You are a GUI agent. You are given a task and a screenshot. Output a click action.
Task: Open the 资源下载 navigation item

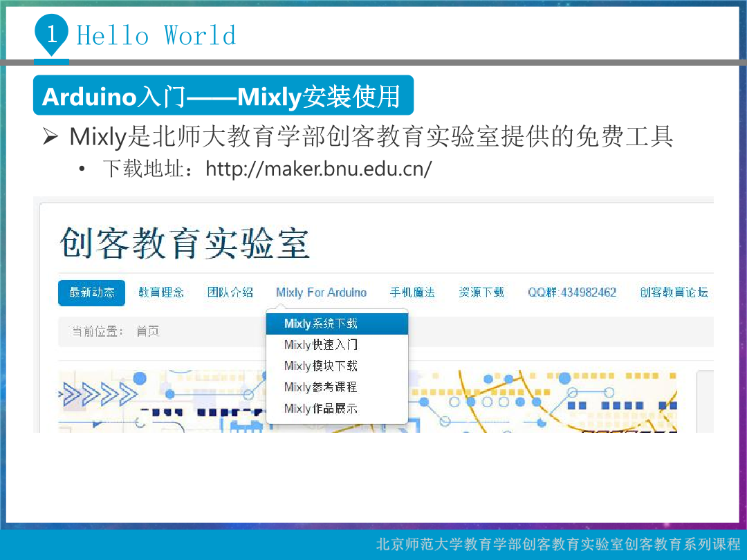(481, 292)
